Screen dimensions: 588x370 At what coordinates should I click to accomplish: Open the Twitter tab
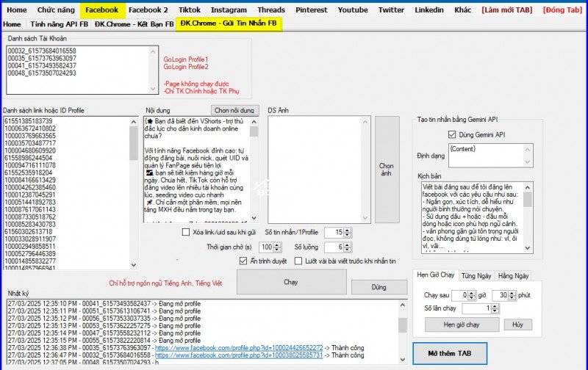[x=391, y=10]
